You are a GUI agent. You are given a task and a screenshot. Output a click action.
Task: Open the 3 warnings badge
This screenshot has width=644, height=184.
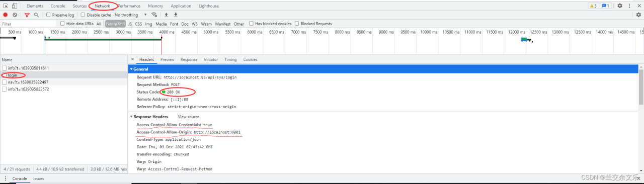pos(593,6)
